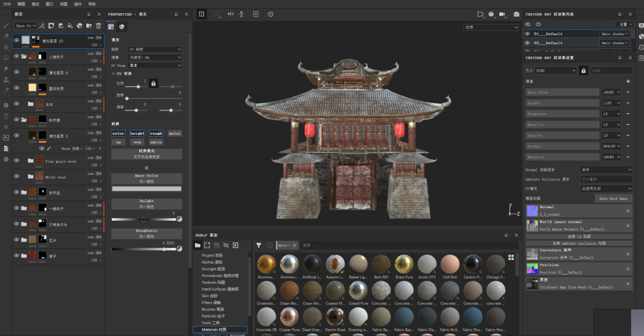Toggle visibility of 01___Default texture set

527,34
